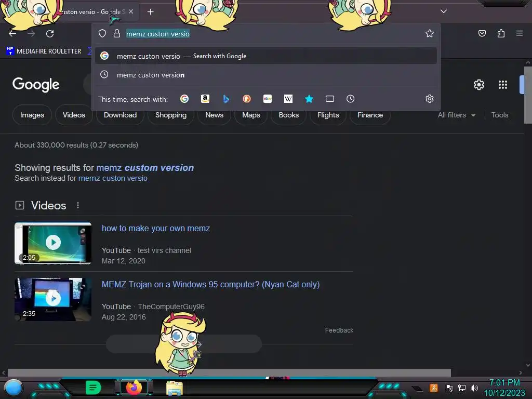
Task: Bookmark this page with the star icon
Action: pos(430,33)
